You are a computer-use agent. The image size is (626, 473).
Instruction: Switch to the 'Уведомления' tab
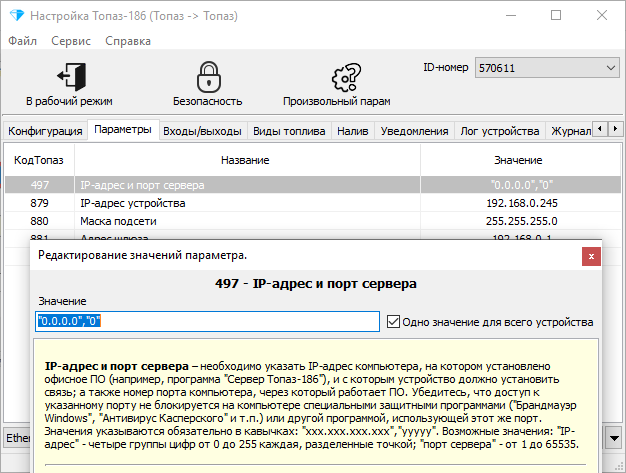(x=414, y=131)
